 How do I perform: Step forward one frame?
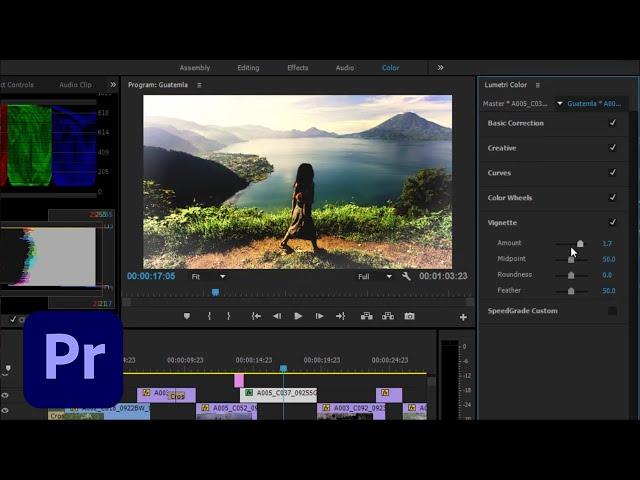point(319,316)
